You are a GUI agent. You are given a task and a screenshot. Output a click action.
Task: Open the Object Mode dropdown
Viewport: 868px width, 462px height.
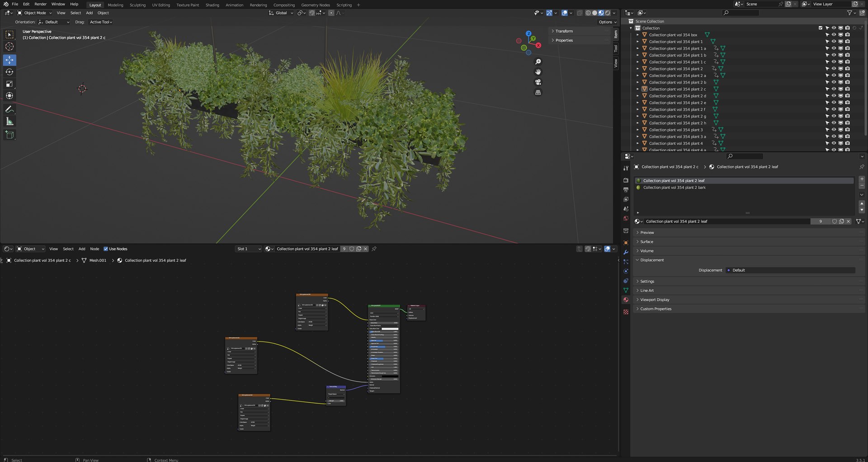coord(35,13)
